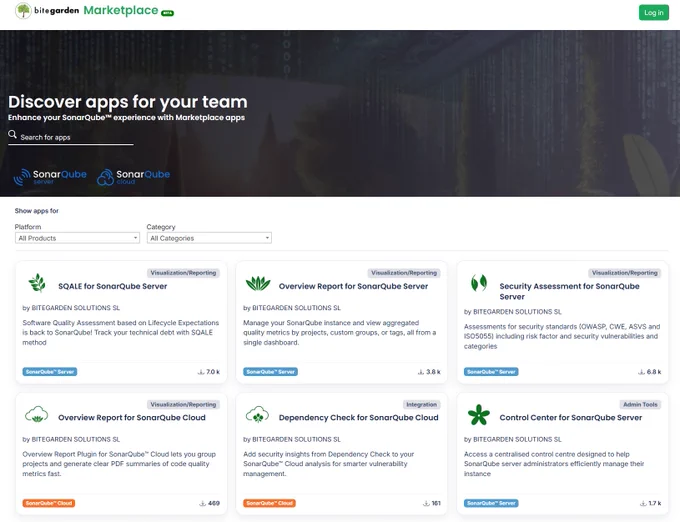Open Control Center for SonarQube Server
Viewport: 680px width, 522px height.
point(571,418)
